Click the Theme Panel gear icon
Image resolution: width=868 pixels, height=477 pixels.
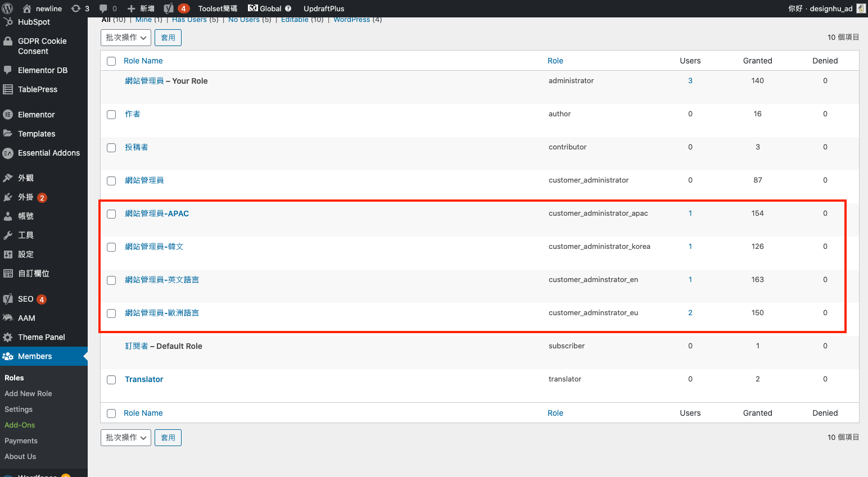(8, 337)
